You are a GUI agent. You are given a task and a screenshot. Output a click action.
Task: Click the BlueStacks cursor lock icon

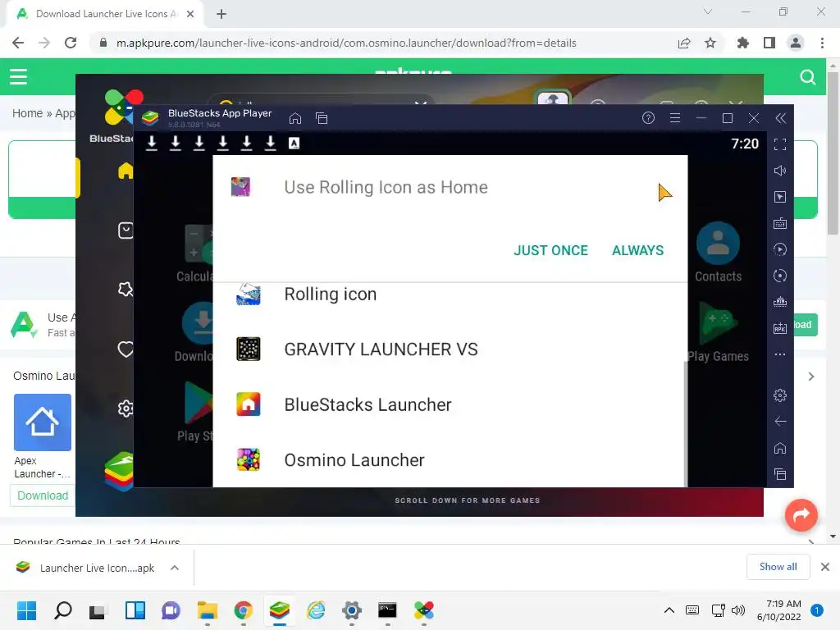pyautogui.click(x=780, y=197)
